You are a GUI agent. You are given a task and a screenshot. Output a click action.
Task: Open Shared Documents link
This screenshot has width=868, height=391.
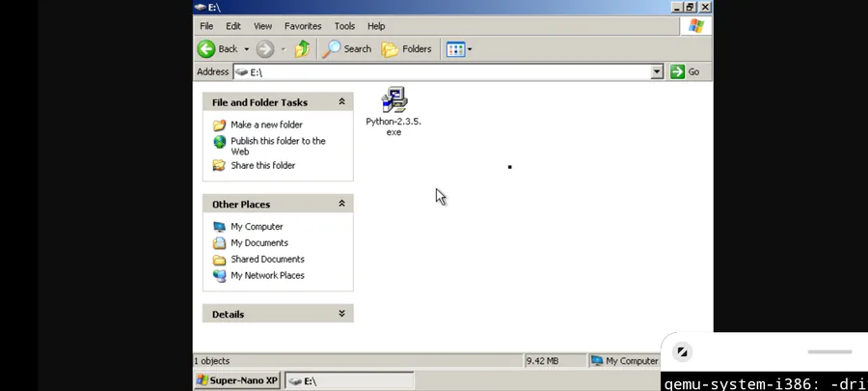point(267,259)
